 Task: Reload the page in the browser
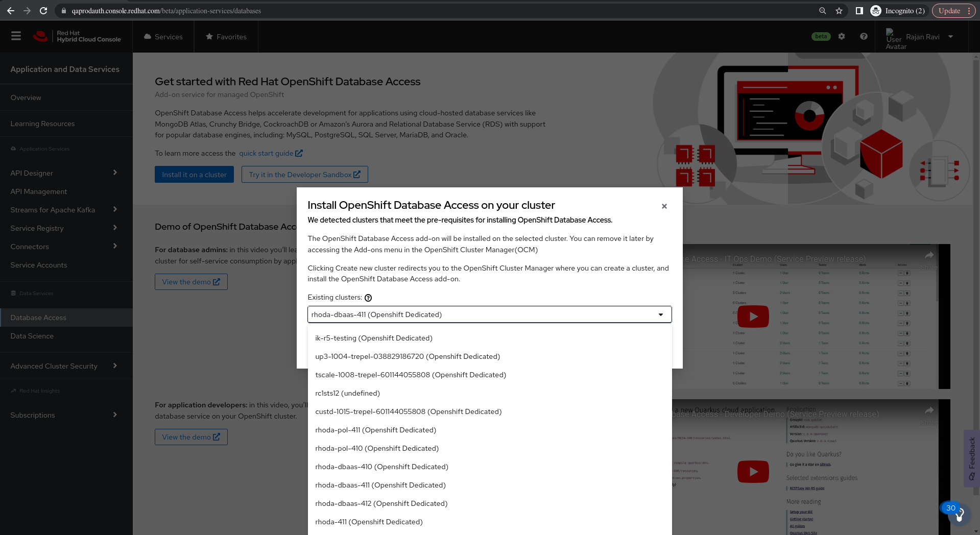43,11
